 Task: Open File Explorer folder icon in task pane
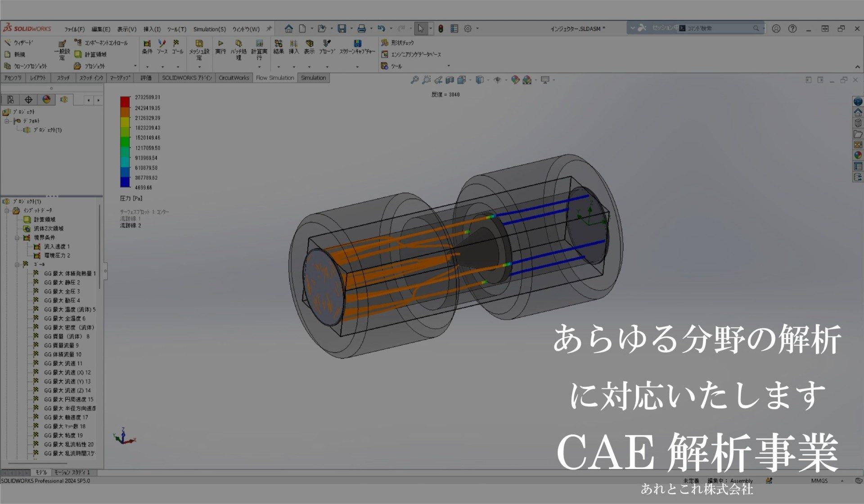858,134
